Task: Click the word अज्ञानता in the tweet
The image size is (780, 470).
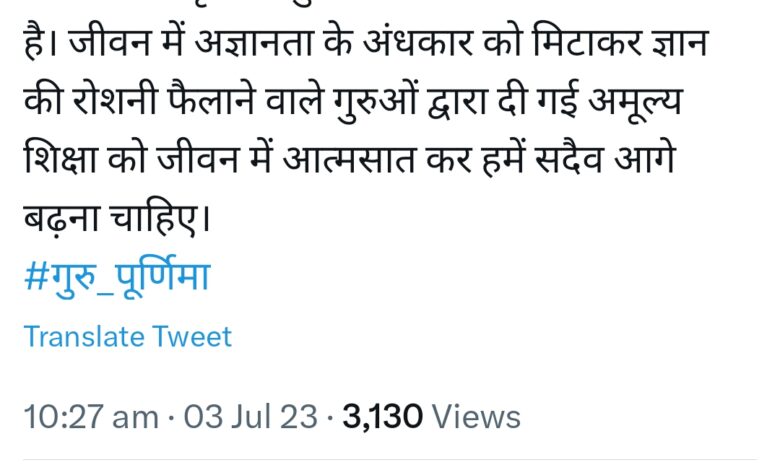Action: coord(253,42)
